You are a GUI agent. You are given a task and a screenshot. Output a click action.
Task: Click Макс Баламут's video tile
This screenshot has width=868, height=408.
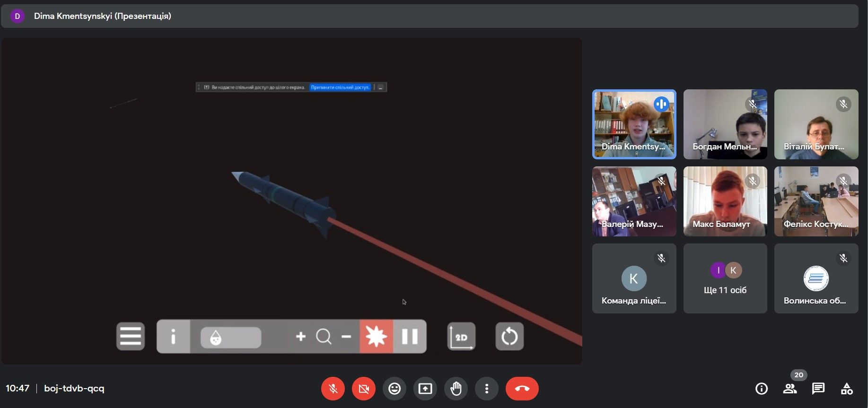coord(725,201)
